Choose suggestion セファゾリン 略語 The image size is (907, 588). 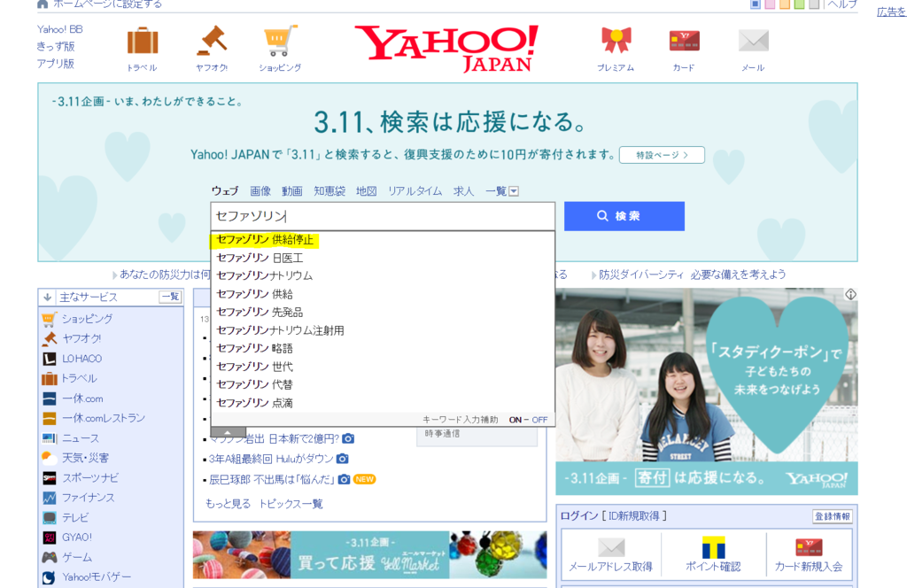383,349
